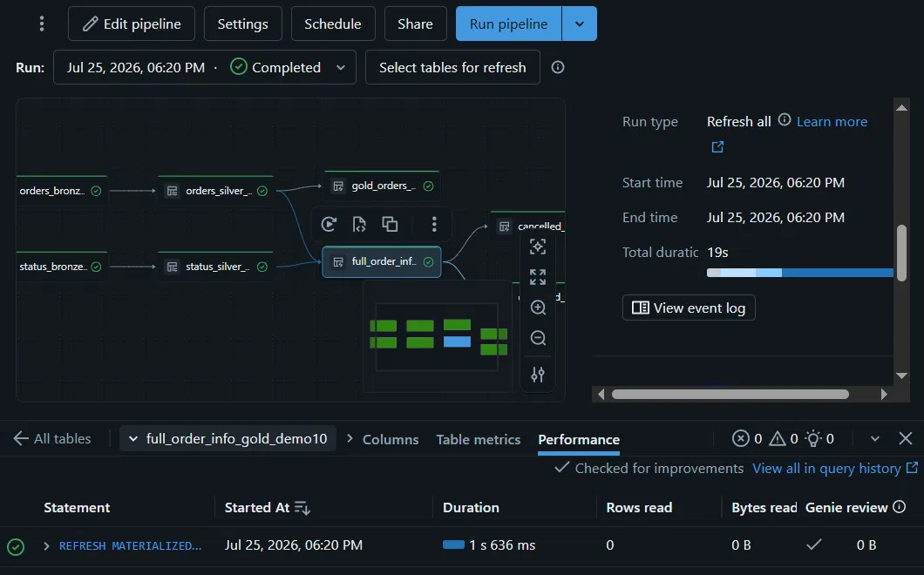Click the fit view expand icon
This screenshot has width=924, height=575.
tap(538, 277)
